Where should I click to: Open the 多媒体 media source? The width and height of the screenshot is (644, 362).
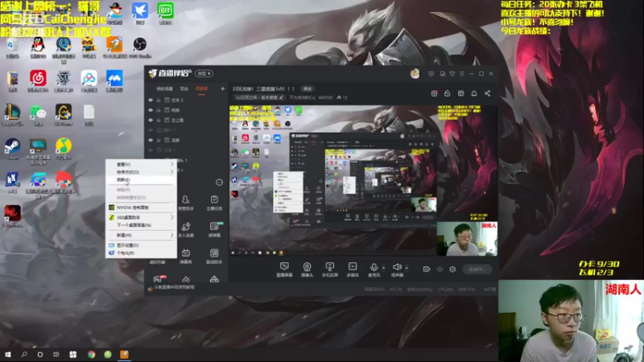click(x=353, y=269)
